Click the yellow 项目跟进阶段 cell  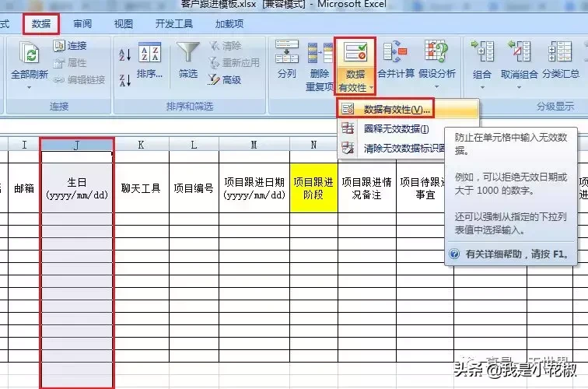[x=313, y=188]
